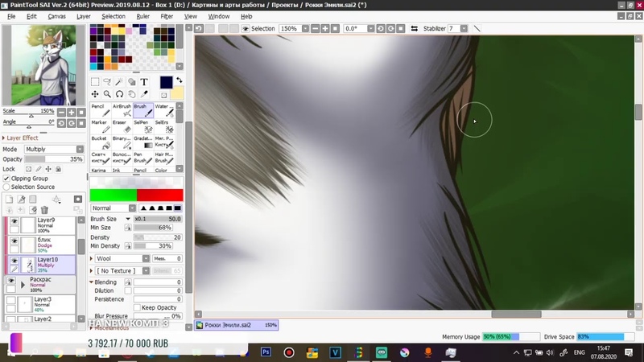Select the Rotate view tool
Screen dimensions: 644x362
(x=119, y=94)
